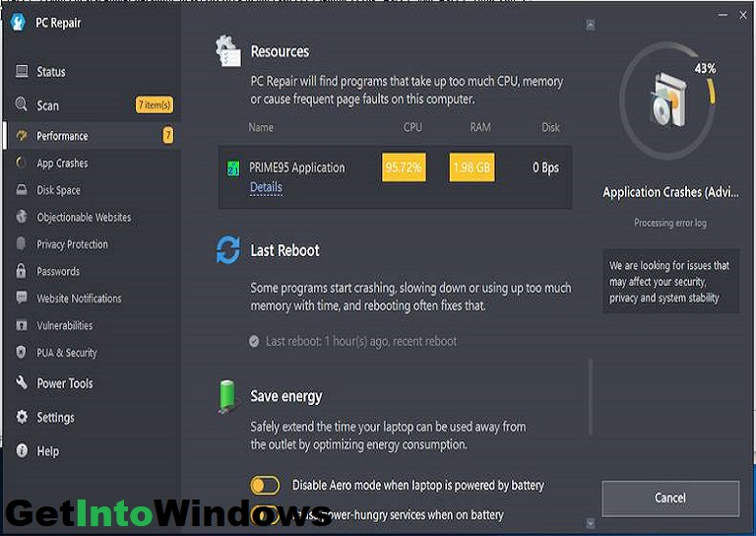
Task: Click the 7 item(s) scan badge
Action: 155,104
